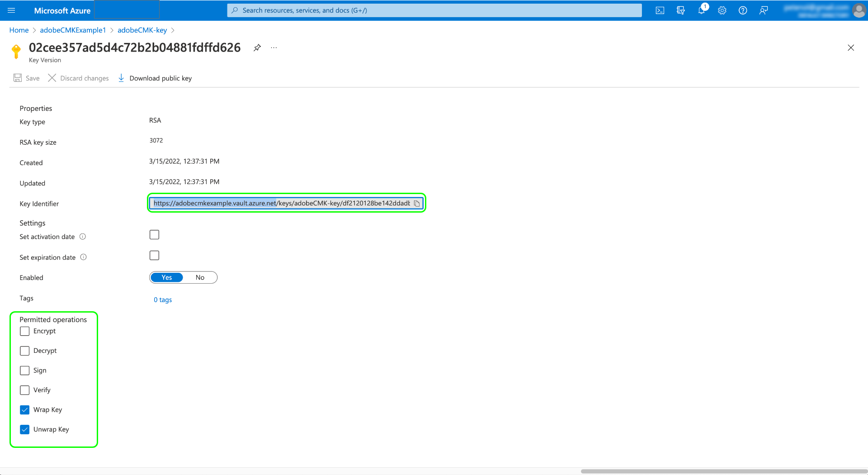The height and width of the screenshot is (475, 868).
Task: Check the Decrypt permitted operation
Action: point(25,351)
